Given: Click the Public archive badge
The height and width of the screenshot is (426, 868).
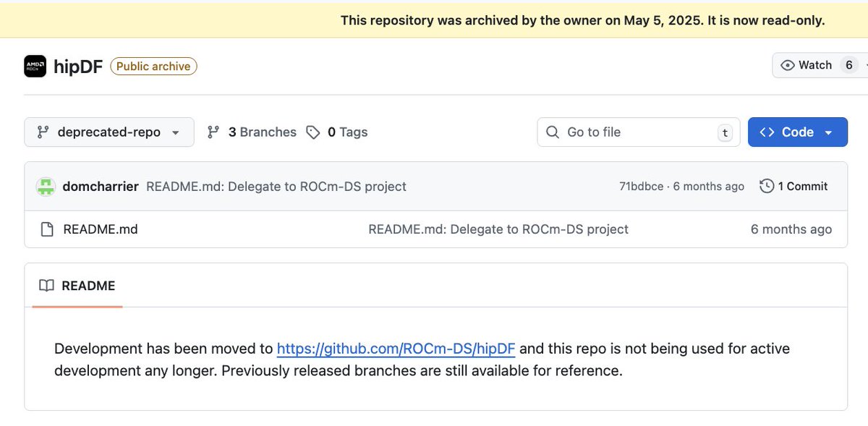Looking at the screenshot, I should click(153, 67).
